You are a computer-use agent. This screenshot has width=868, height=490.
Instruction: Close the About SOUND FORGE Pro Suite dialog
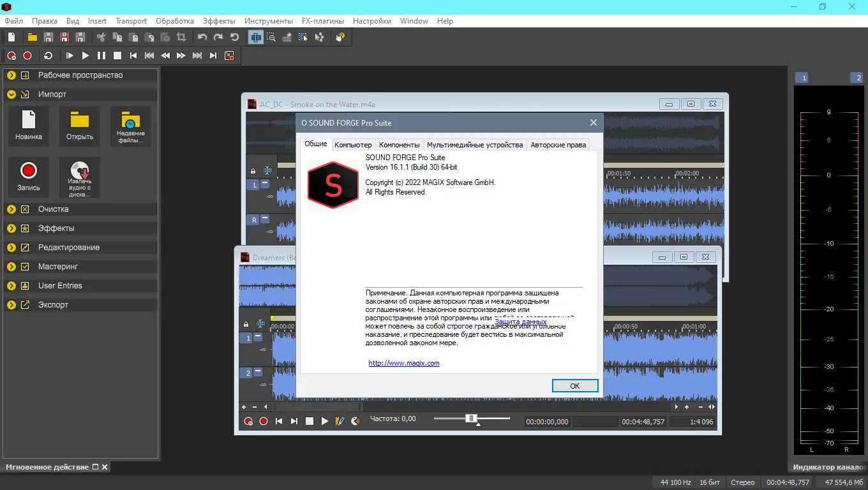pyautogui.click(x=594, y=122)
